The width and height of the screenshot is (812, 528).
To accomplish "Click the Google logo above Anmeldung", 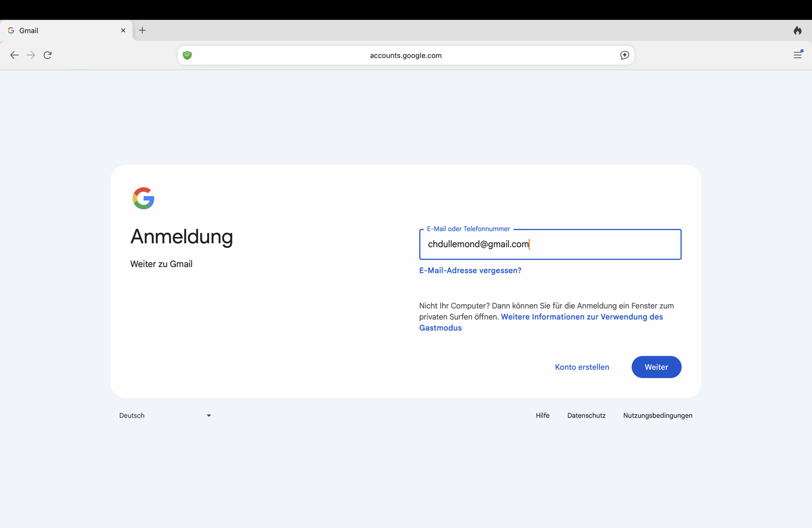I will (x=143, y=198).
